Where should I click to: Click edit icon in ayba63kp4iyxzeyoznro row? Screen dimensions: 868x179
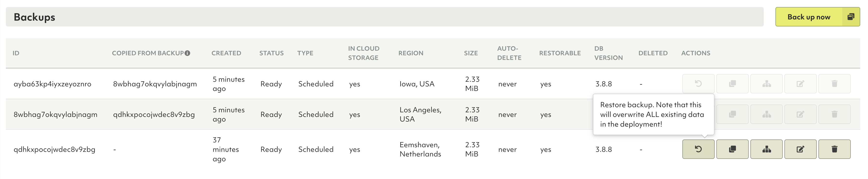click(x=800, y=83)
